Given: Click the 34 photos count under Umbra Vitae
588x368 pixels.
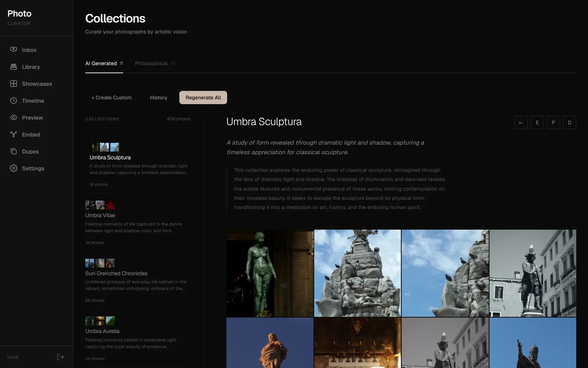Looking at the screenshot, I should pos(95,243).
